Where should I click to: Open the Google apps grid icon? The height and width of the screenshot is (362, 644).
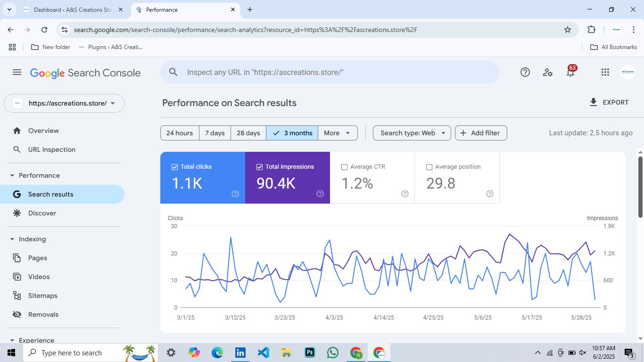pos(605,72)
